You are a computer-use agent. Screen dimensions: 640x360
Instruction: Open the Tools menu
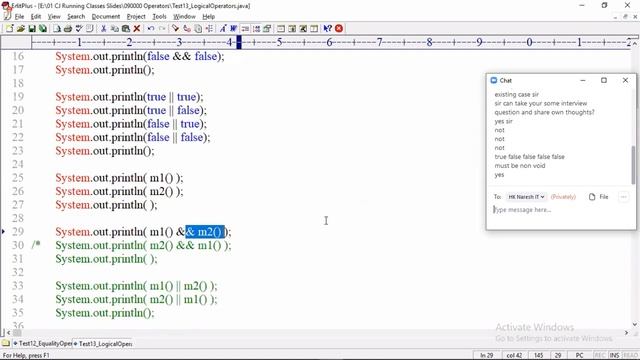[x=159, y=17]
